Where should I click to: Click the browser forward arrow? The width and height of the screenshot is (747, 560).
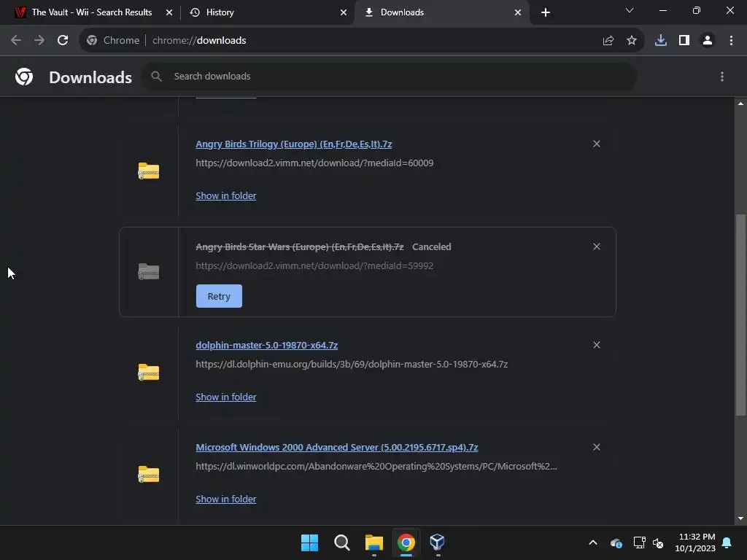[39, 41]
